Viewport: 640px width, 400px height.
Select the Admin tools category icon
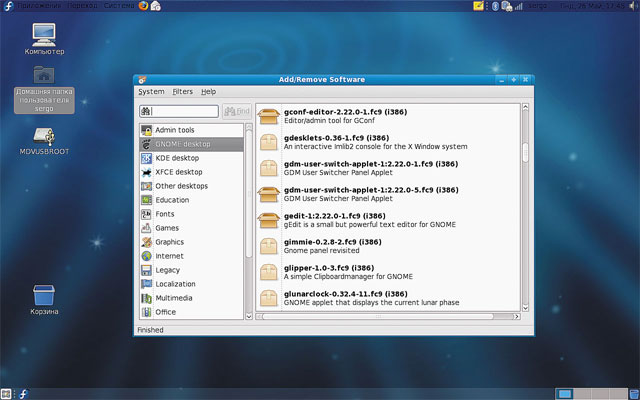pyautogui.click(x=147, y=130)
